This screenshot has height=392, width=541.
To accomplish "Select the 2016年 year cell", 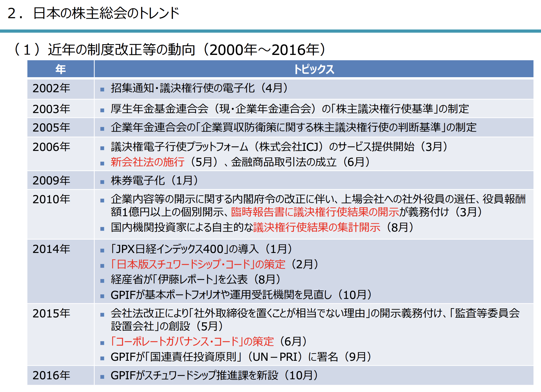I will pos(61,375).
